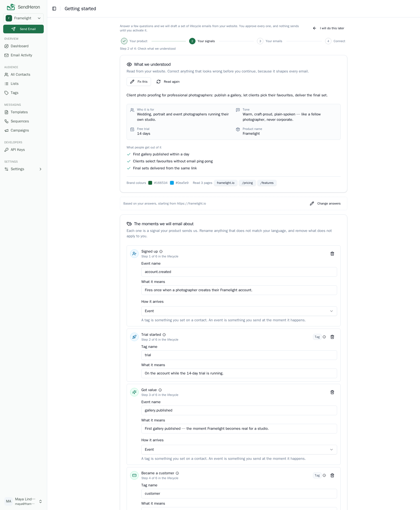Screen dimensions: 420x510
Task: Edit the Got value What it means field
Action: (239, 429)
